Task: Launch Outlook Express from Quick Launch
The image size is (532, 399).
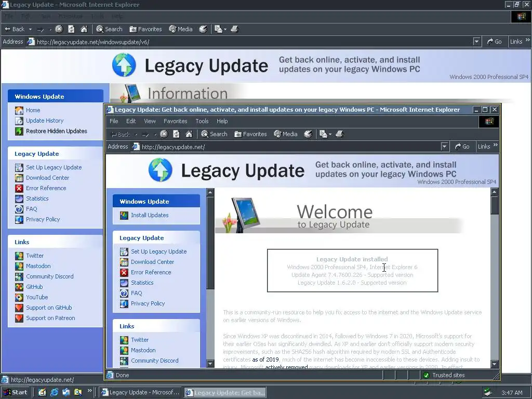Action: click(66, 392)
